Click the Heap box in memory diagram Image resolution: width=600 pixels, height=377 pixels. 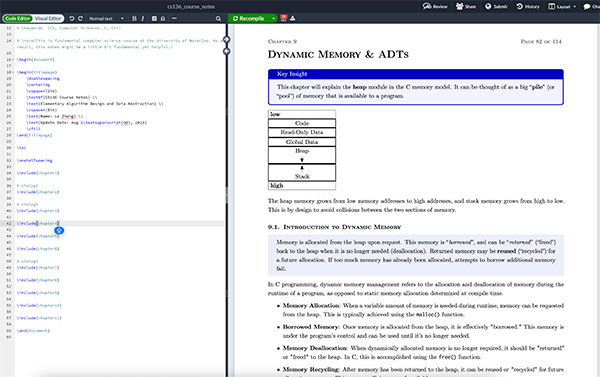[302, 155]
